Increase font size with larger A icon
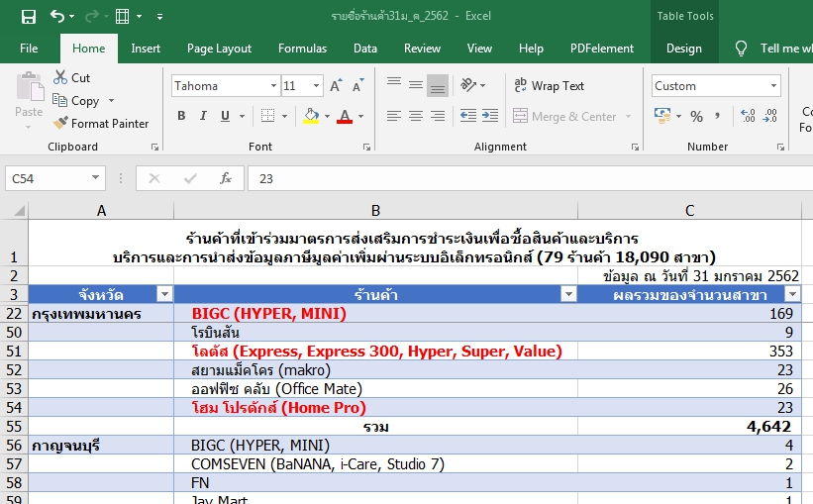 (336, 85)
